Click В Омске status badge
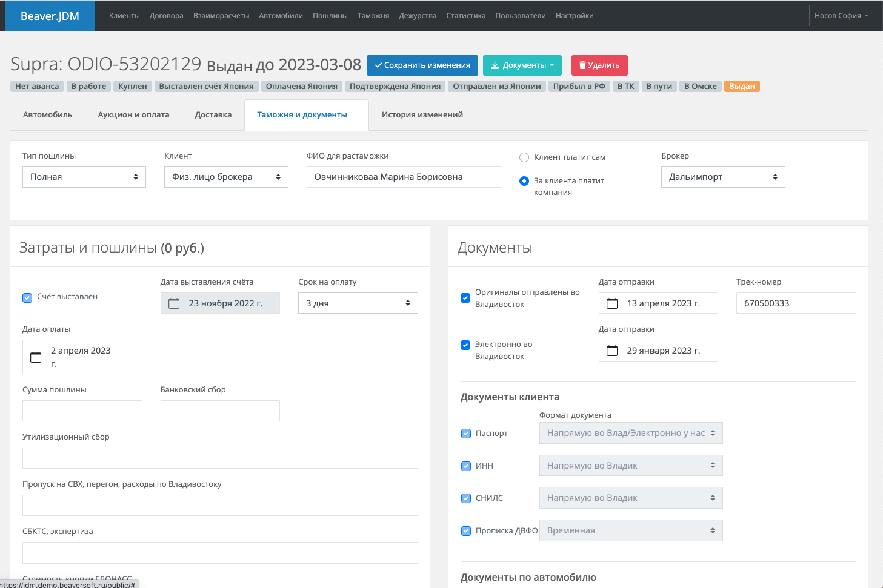Screen dimensions: 883x588 pos(701,87)
